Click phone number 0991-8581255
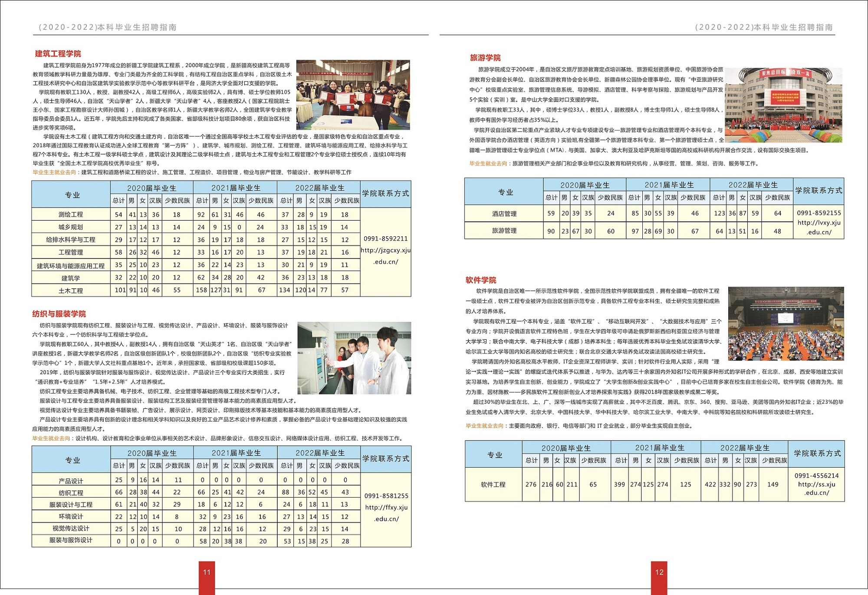This screenshot has width=868, height=595. pos(386,496)
